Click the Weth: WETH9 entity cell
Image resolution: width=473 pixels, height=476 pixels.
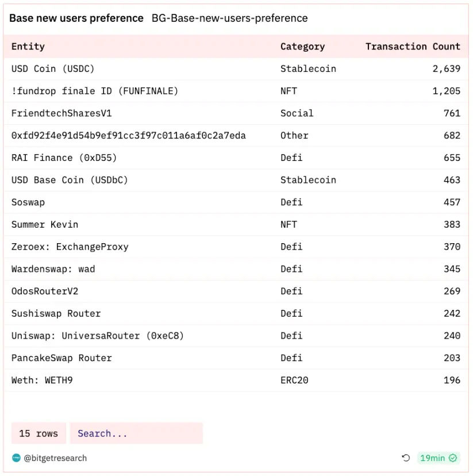(42, 380)
